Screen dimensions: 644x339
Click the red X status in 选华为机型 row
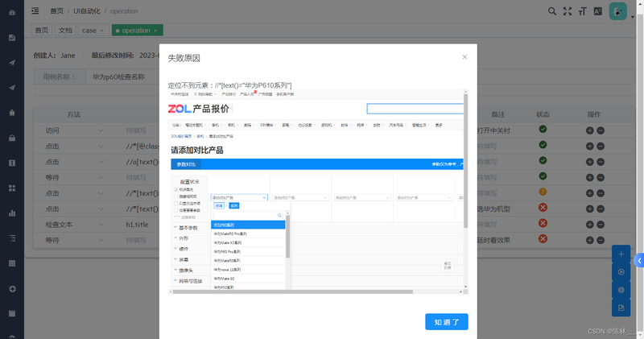point(543,208)
